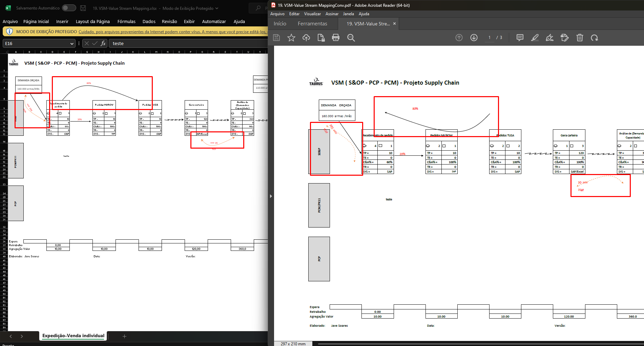644x346 pixels.
Task: Click the stamp tool icon in Acrobat
Action: pyautogui.click(x=565, y=38)
